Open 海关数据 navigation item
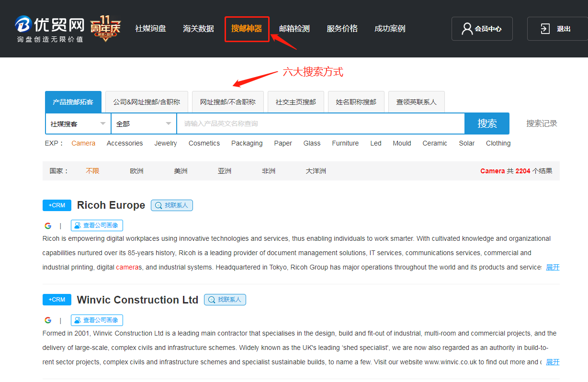 pyautogui.click(x=198, y=29)
